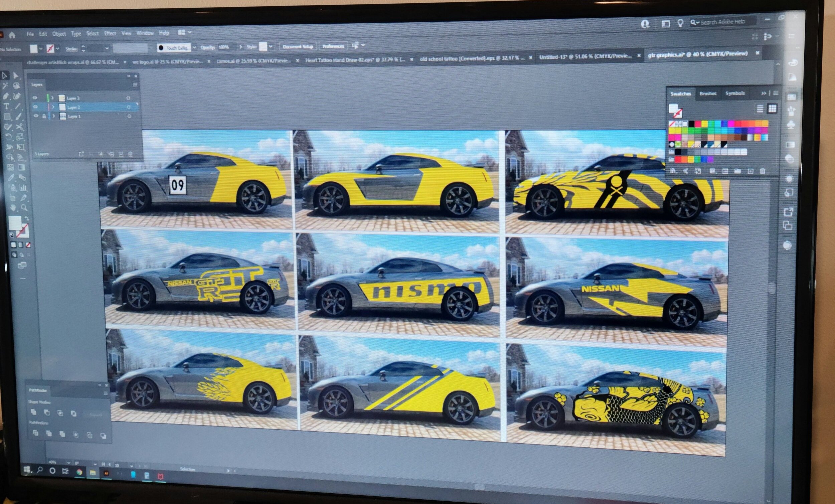Hide Layer 3 with its eye icon

pyautogui.click(x=35, y=98)
